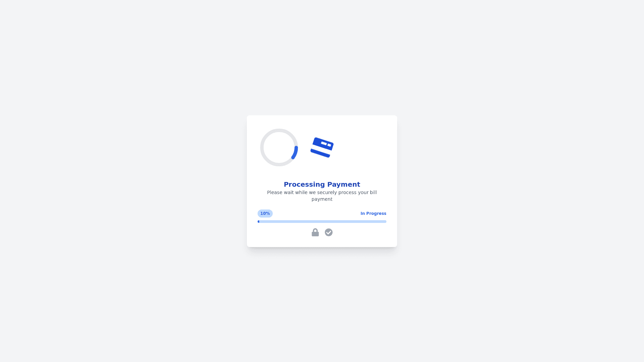Click the lower blue bar of the card icon
This screenshot has width=644, height=362.
click(x=321, y=153)
